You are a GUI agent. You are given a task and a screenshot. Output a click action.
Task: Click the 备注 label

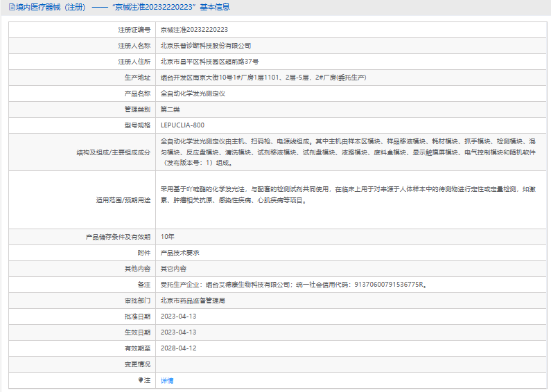pos(144,285)
